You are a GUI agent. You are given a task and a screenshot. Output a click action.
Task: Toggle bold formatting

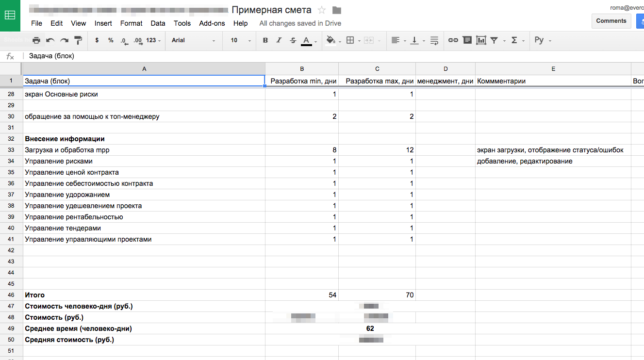tap(265, 40)
